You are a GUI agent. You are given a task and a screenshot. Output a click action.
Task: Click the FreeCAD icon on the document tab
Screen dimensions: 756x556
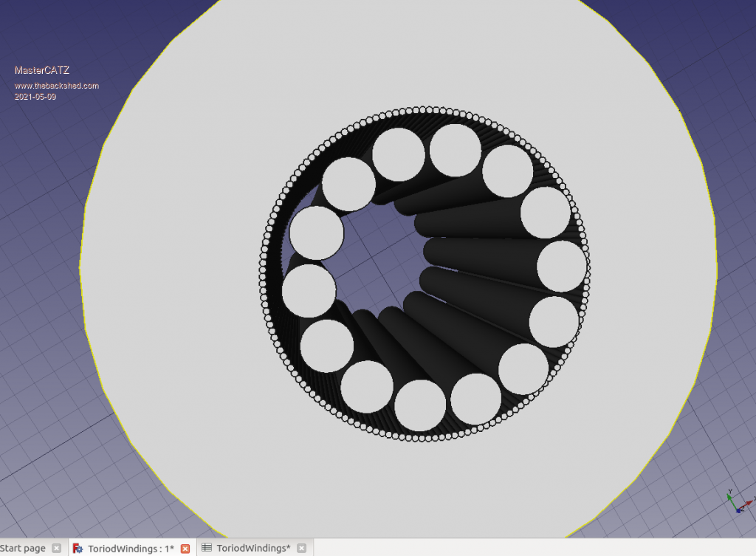[78, 549]
